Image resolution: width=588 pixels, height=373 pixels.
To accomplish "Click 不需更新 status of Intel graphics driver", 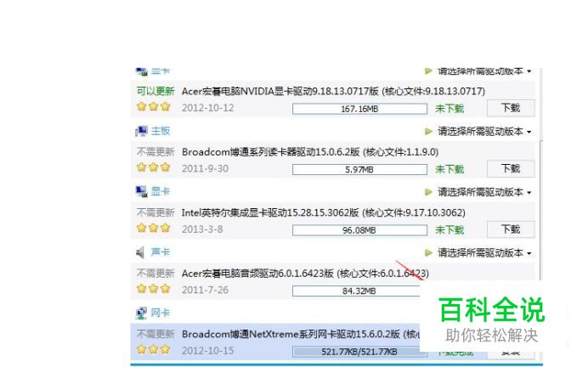I will click(155, 212).
